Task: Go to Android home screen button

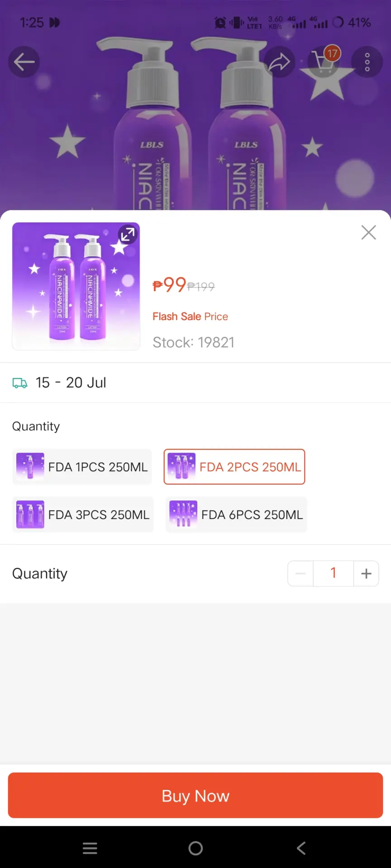Action: pyautogui.click(x=195, y=848)
